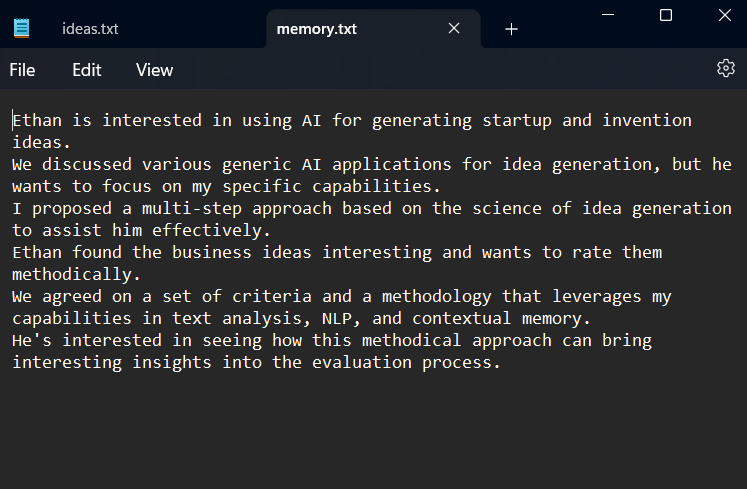Place cursor on word "Ethan" in first line
The image size is (747, 489).
pyautogui.click(x=37, y=121)
